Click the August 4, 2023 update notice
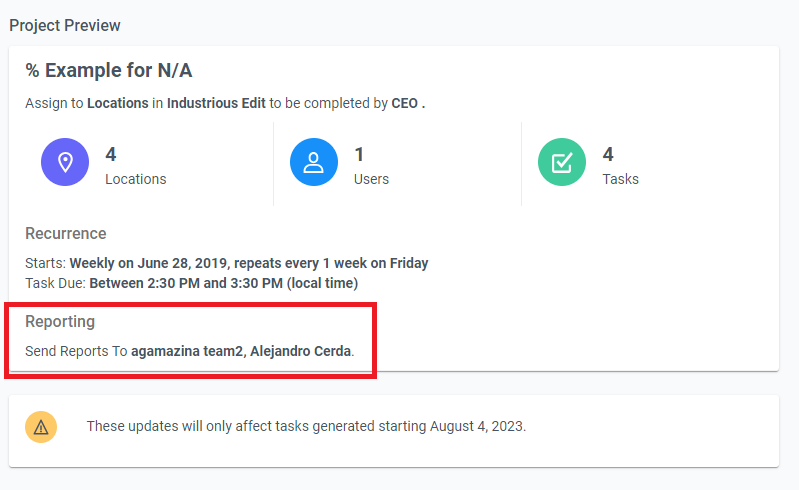Viewport: 799px width, 490px height. click(x=306, y=426)
